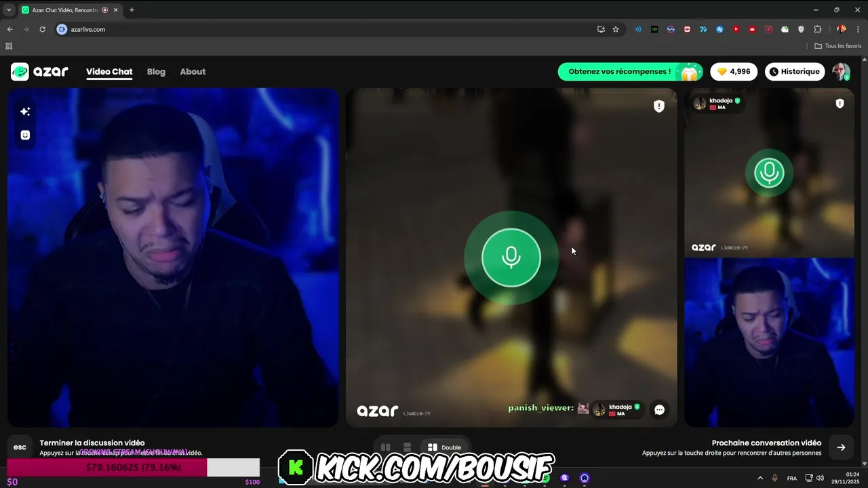Open Spotify from the taskbar

pyautogui.click(x=545, y=478)
